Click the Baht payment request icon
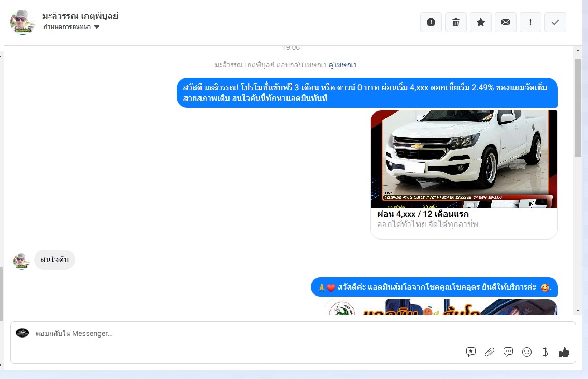 pyautogui.click(x=545, y=352)
